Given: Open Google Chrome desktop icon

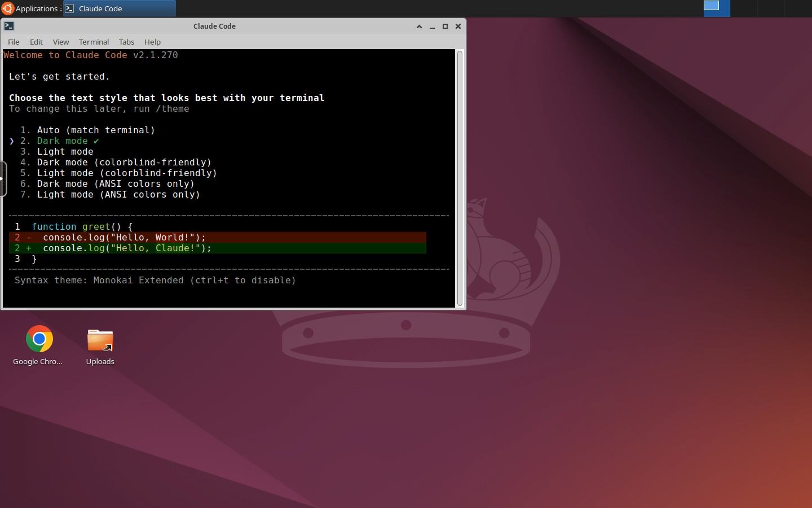Looking at the screenshot, I should [39, 345].
